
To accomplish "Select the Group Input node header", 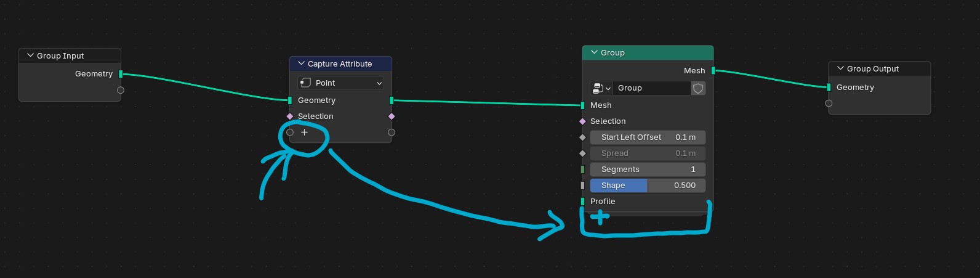I will (70, 55).
